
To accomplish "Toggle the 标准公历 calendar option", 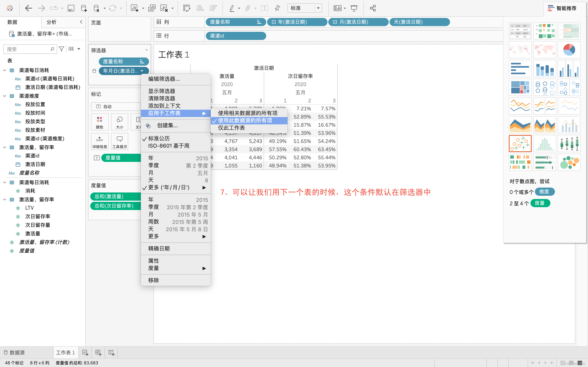I will click(x=159, y=138).
